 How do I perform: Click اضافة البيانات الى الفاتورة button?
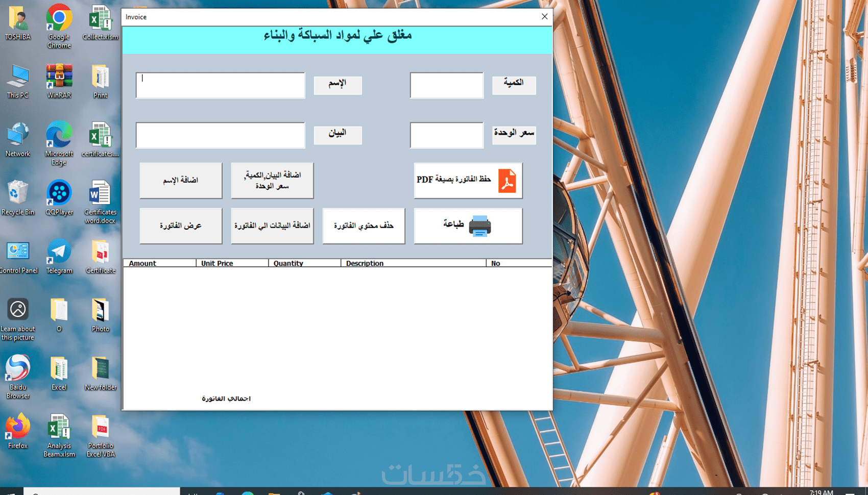[272, 226]
